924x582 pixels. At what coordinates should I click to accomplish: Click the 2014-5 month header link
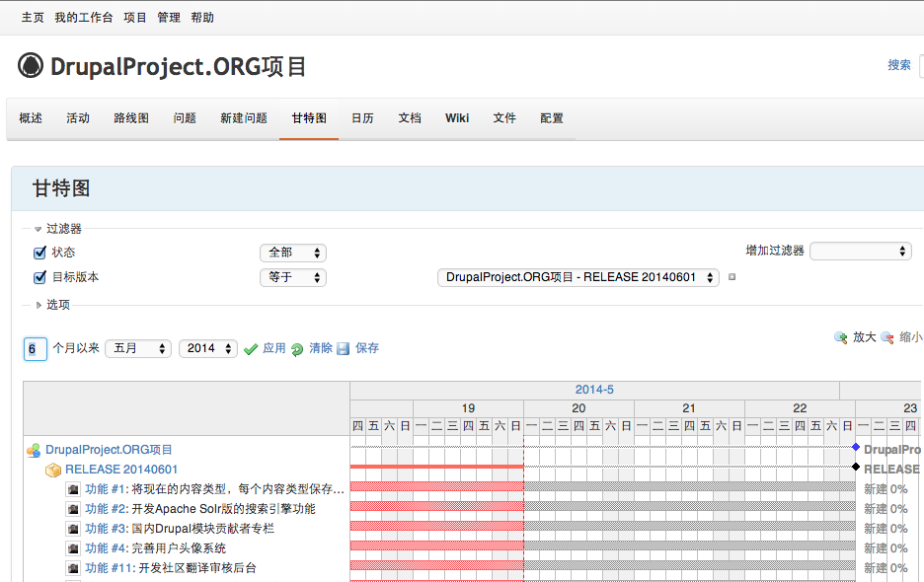pos(594,390)
